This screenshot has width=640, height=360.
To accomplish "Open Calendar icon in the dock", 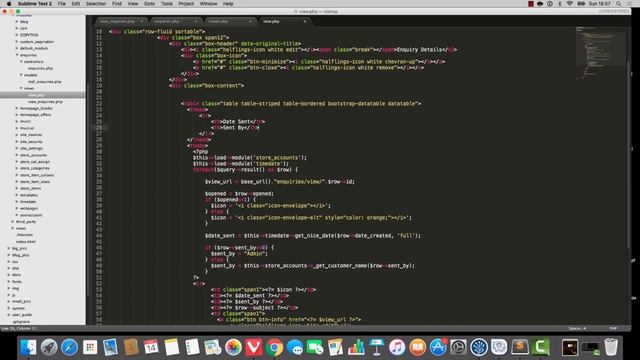I will point(151,347).
